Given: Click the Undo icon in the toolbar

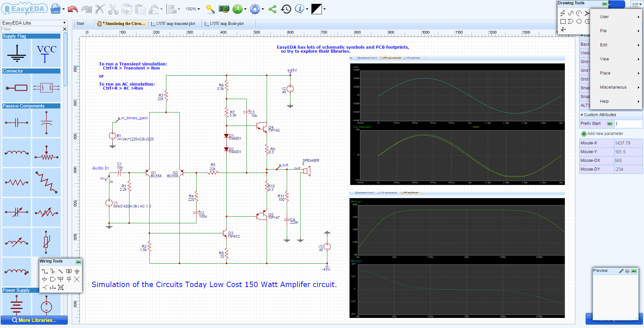Looking at the screenshot, I should (72, 9).
